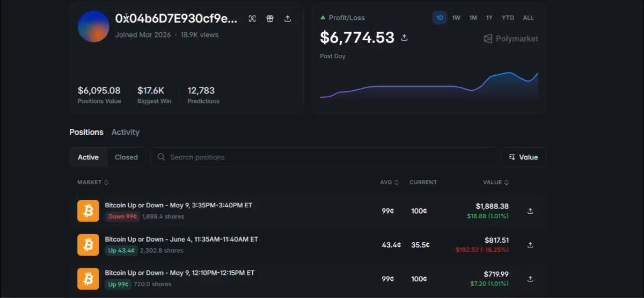Click the share icon for the June 4 11:35AM market row
This screenshot has height=298, width=644.
[x=530, y=245]
